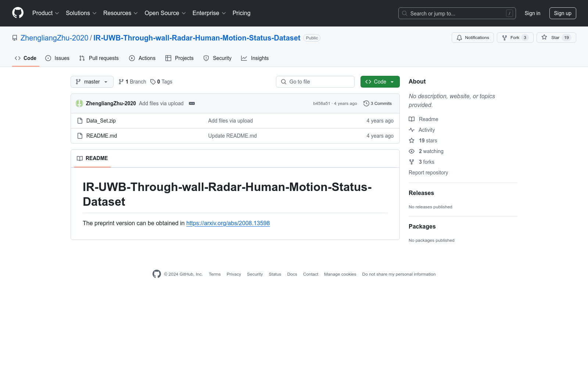Viewport: 588px width, 368px height.
Task: Open the Notifications bell
Action: tap(459, 38)
